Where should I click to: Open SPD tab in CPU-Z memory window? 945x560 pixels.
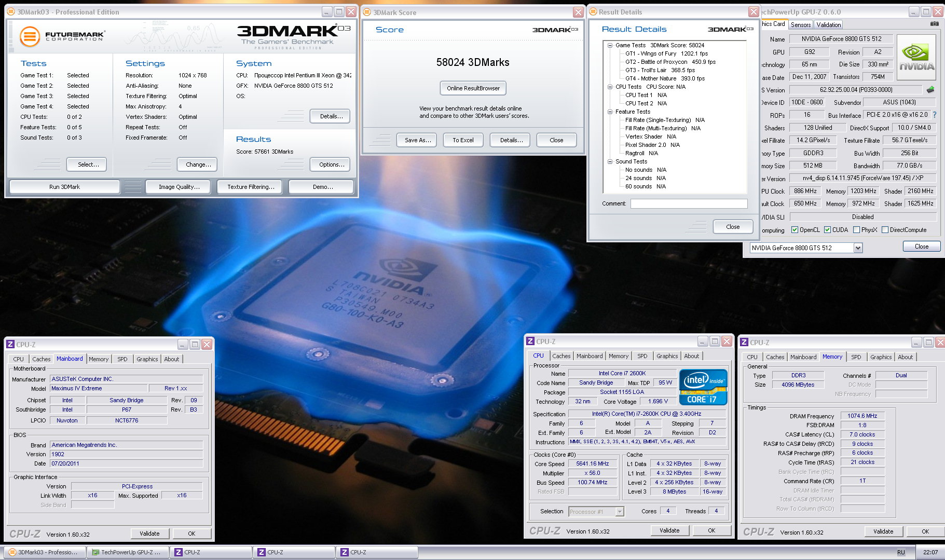point(856,357)
